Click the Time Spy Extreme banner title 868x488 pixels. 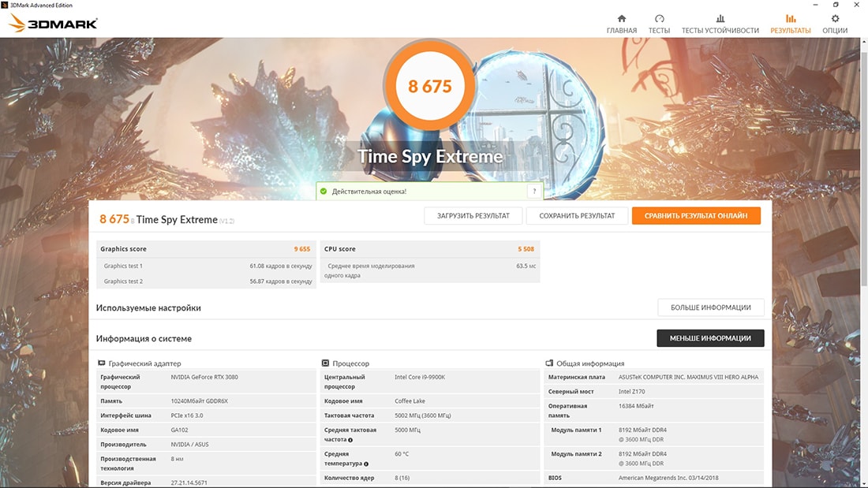tap(429, 157)
